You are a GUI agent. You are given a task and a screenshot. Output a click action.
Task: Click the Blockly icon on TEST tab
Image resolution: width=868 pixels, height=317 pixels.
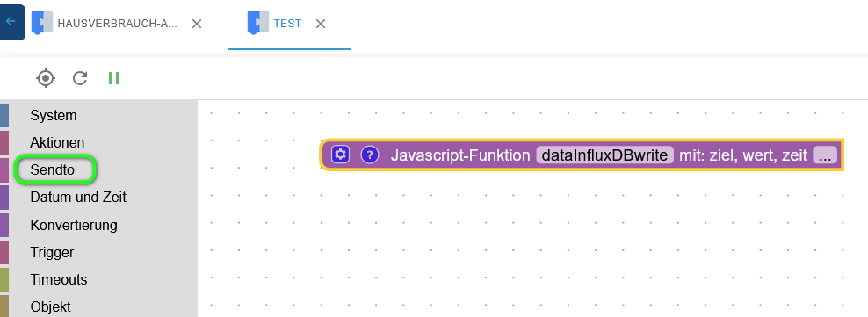tap(258, 23)
